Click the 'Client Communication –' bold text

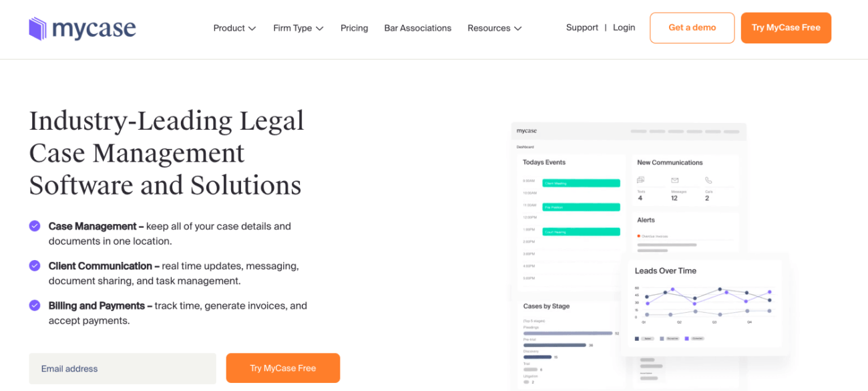coord(104,265)
